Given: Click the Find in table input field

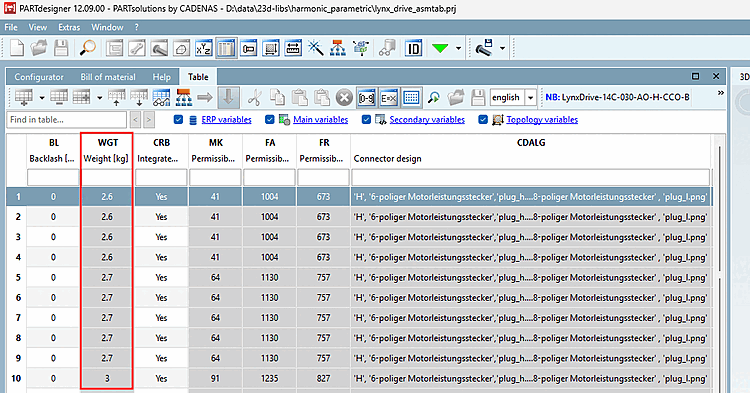Looking at the screenshot, I should 66,120.
